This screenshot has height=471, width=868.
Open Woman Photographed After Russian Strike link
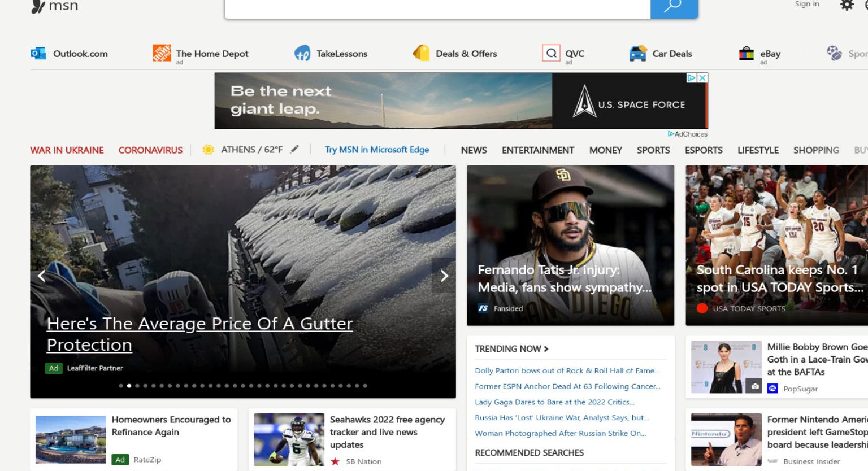coord(560,433)
